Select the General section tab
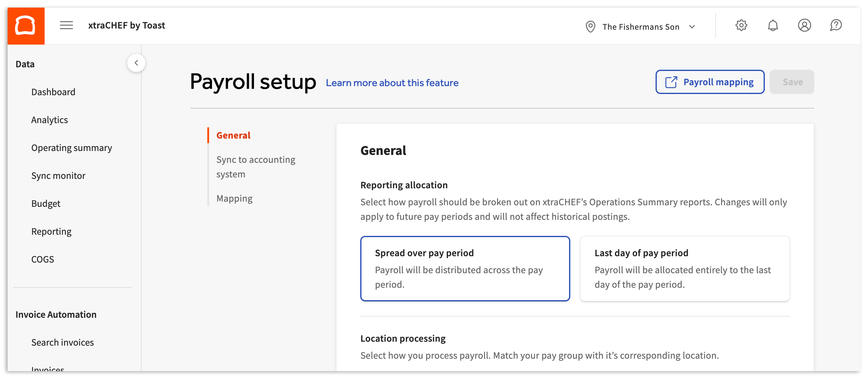Screen dimensions: 868x379 coord(233,135)
